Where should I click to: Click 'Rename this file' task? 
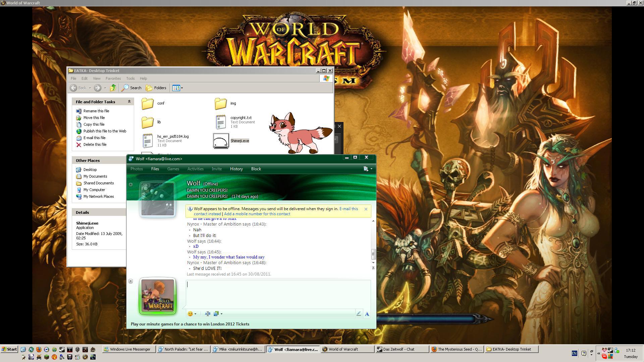pyautogui.click(x=93, y=111)
